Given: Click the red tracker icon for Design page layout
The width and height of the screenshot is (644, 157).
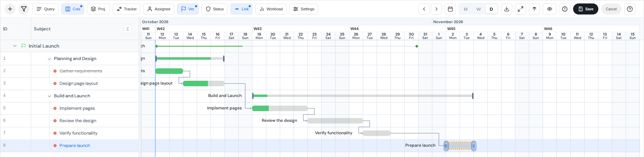Looking at the screenshot, I should click(55, 84).
